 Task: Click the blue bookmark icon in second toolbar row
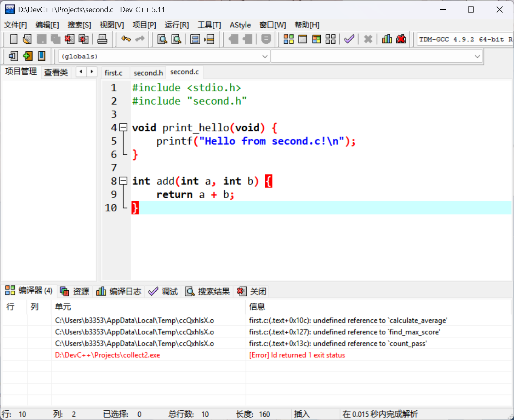pyautogui.click(x=42, y=56)
